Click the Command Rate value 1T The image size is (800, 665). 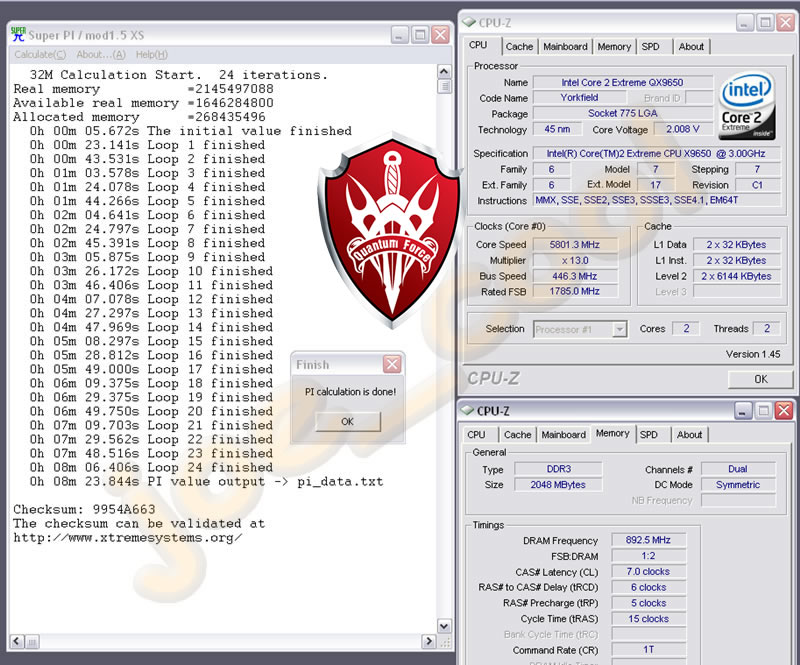(648, 650)
